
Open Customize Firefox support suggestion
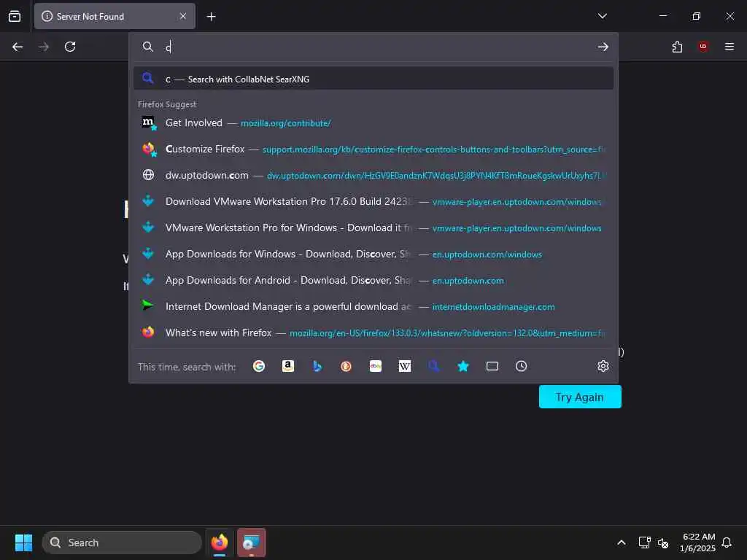click(373, 149)
